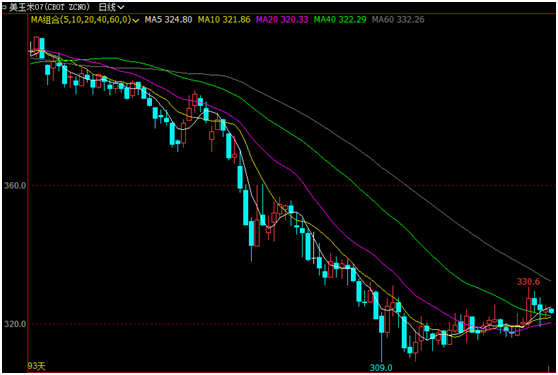
Task: Click the green MA40 322.29 label
Action: coord(340,20)
